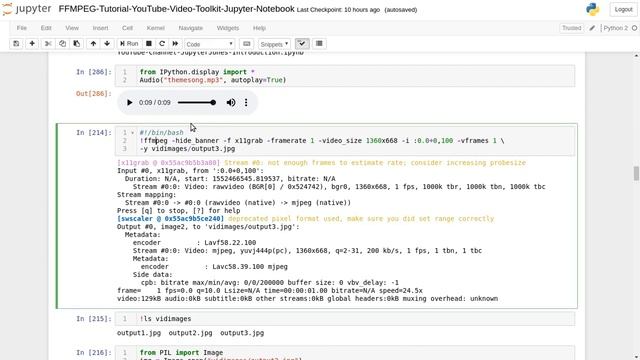Open the Insert menu

pyautogui.click(x=100, y=28)
